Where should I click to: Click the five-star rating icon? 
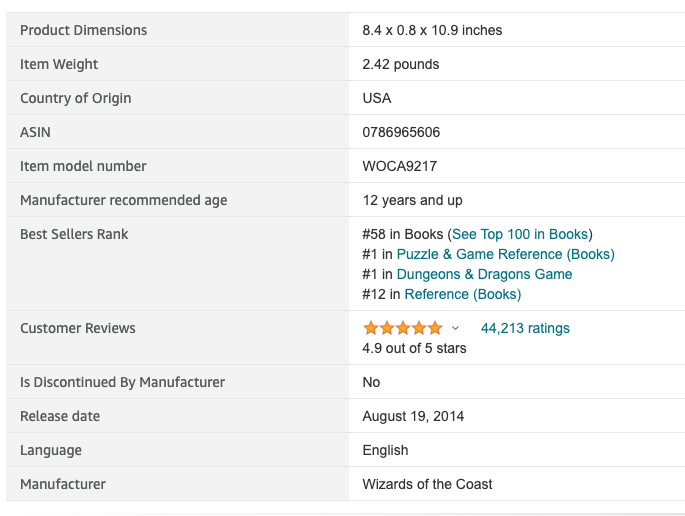(402, 328)
